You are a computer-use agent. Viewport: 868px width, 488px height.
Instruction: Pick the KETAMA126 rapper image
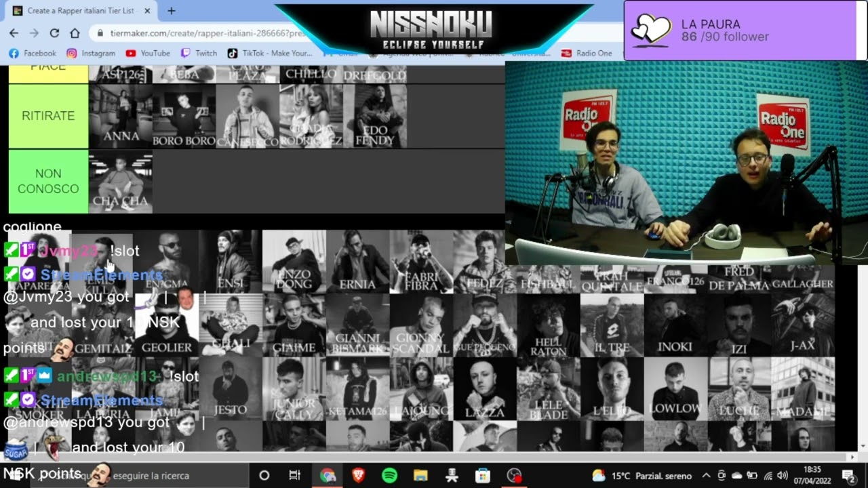click(x=358, y=389)
